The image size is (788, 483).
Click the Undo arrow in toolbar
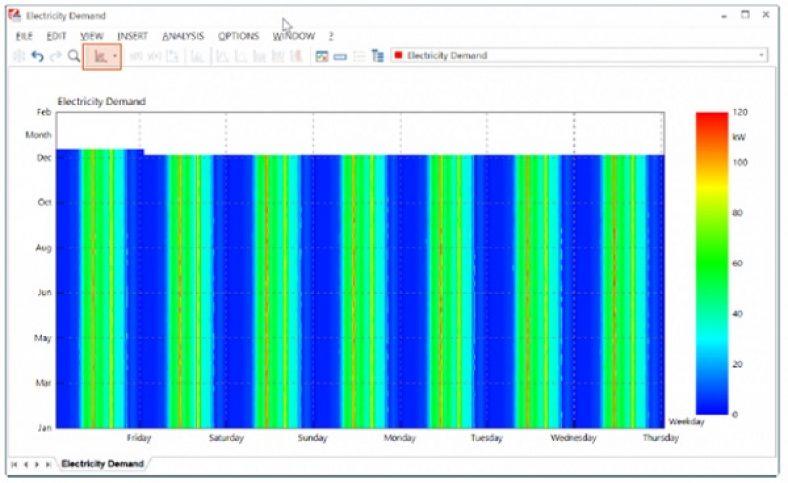click(x=37, y=57)
